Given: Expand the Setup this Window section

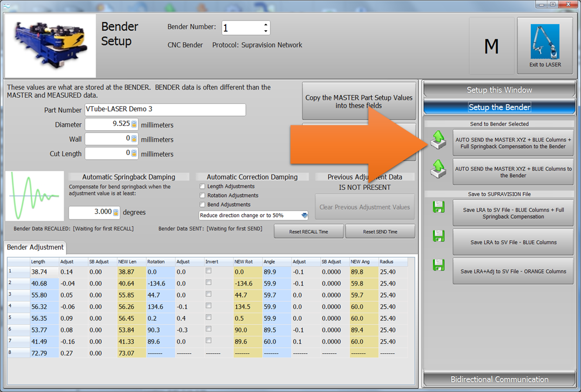Looking at the screenshot, I should click(499, 90).
